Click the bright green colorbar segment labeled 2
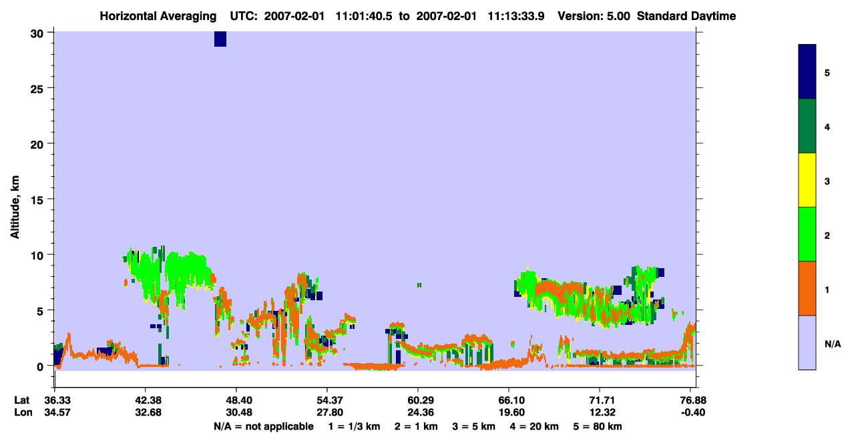The width and height of the screenshot is (868, 445). [807, 234]
